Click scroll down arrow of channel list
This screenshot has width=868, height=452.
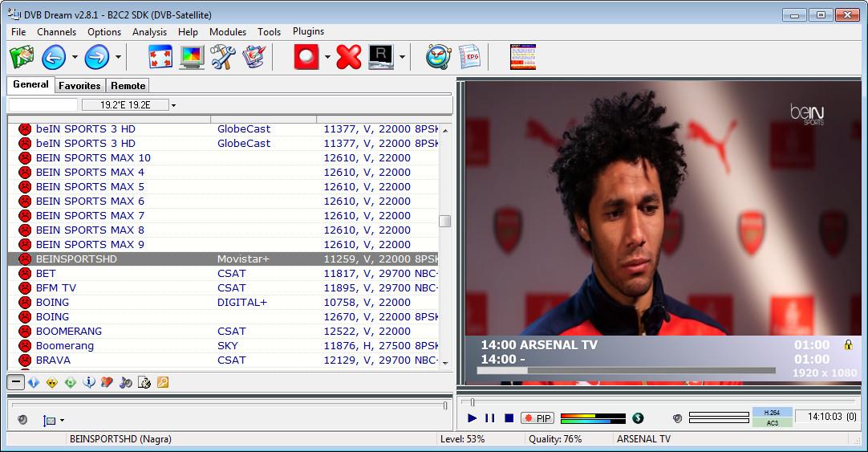(x=445, y=364)
